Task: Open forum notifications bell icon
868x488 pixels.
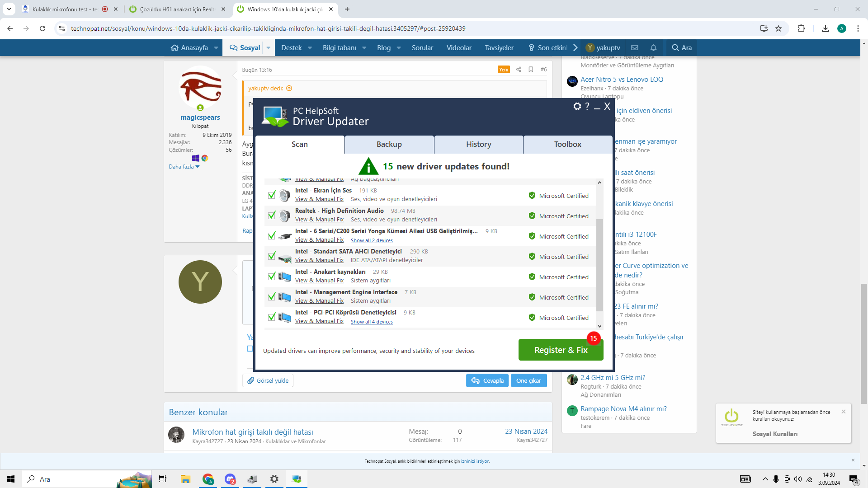Action: [x=653, y=48]
